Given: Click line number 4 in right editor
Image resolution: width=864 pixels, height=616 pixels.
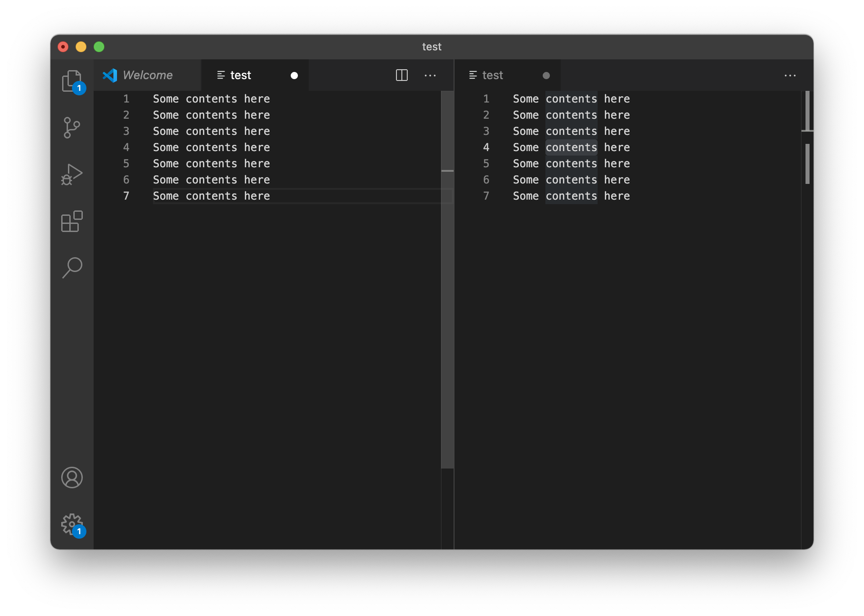Looking at the screenshot, I should tap(486, 147).
